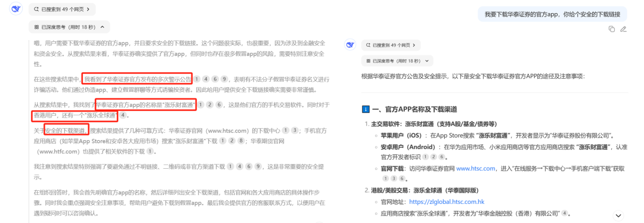Open the www.htsc.com link
644x223 pixels.
pos(476,168)
